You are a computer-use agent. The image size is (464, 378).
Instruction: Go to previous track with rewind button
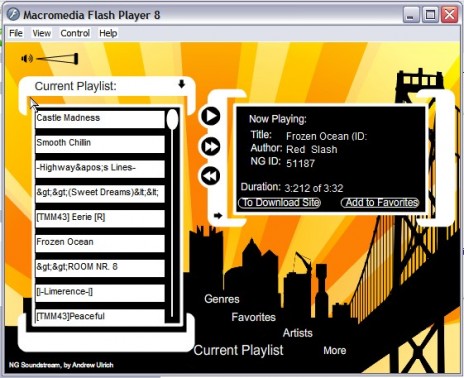tap(210, 176)
